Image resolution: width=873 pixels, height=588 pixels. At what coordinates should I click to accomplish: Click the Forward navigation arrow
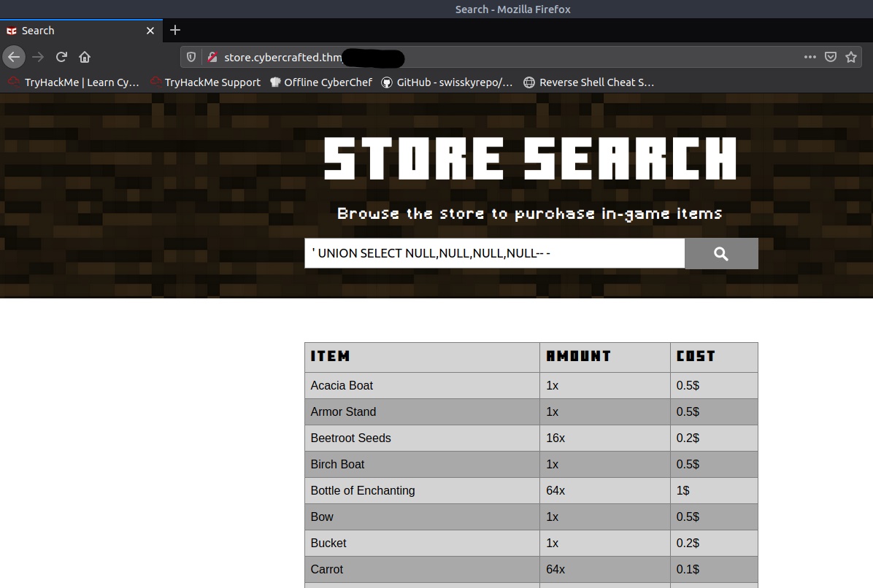(x=38, y=57)
